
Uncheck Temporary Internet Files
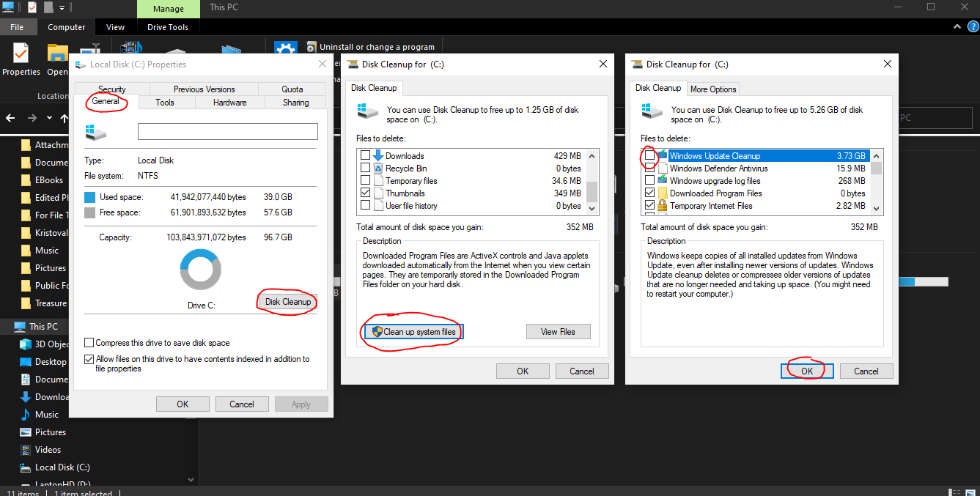pos(649,205)
